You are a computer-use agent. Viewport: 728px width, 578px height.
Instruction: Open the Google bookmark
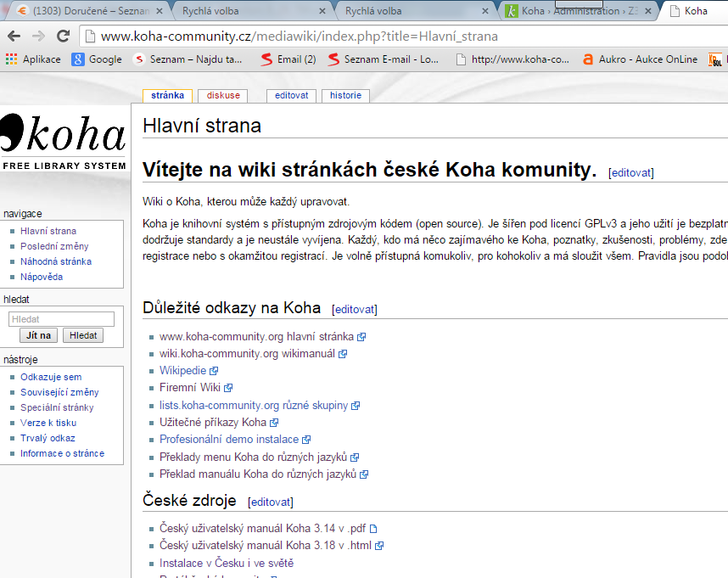[97, 59]
